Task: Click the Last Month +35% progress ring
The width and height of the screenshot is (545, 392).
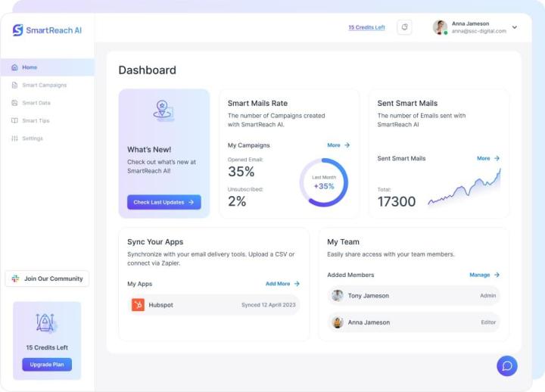Action: click(x=323, y=182)
